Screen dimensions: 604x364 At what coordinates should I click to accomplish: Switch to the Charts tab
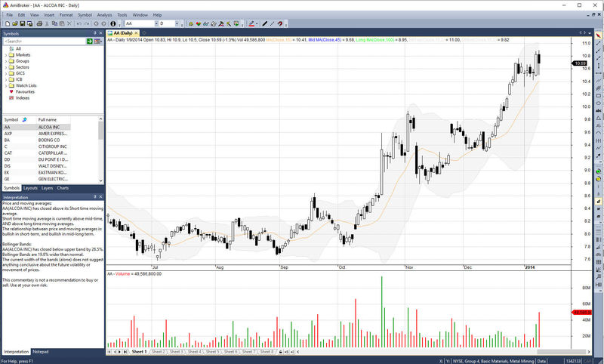click(x=63, y=188)
